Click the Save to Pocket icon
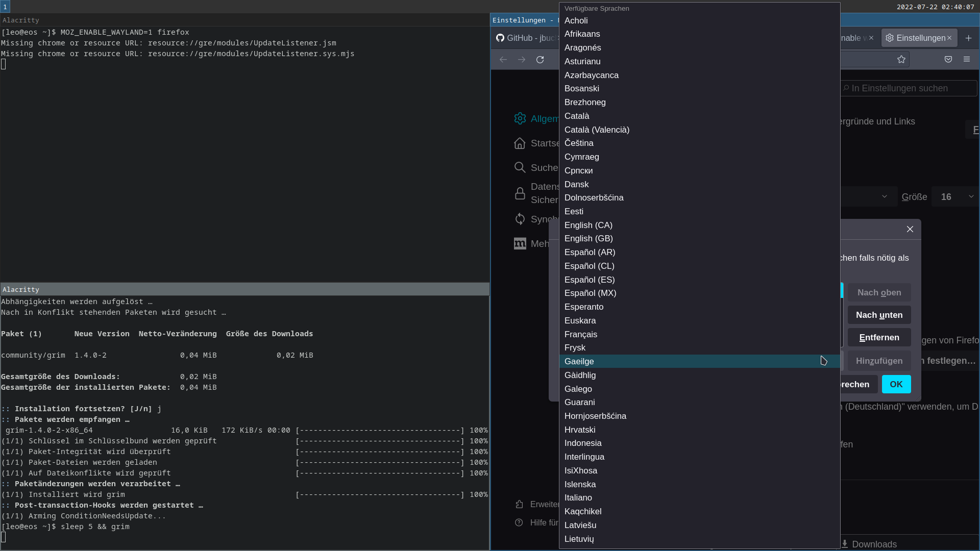This screenshot has height=551, width=980. (x=948, y=59)
